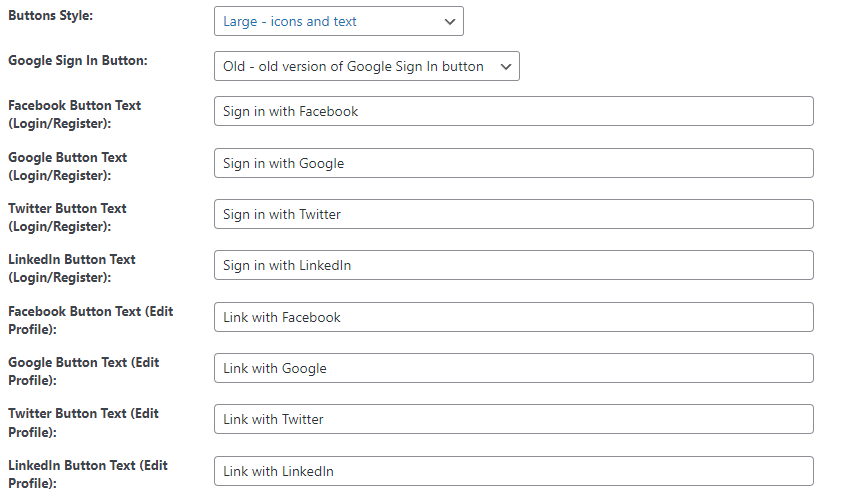Click the Google Sign In Button chevron arrow

coord(506,66)
